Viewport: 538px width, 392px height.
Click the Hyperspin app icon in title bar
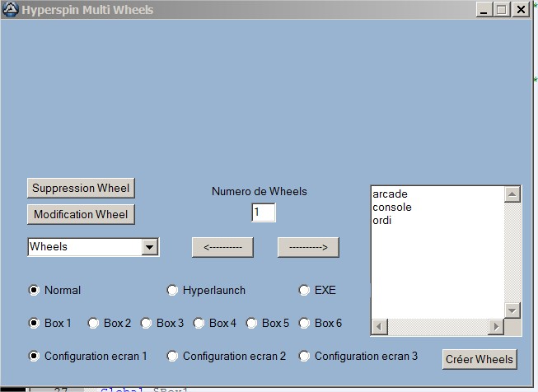(x=10, y=9)
